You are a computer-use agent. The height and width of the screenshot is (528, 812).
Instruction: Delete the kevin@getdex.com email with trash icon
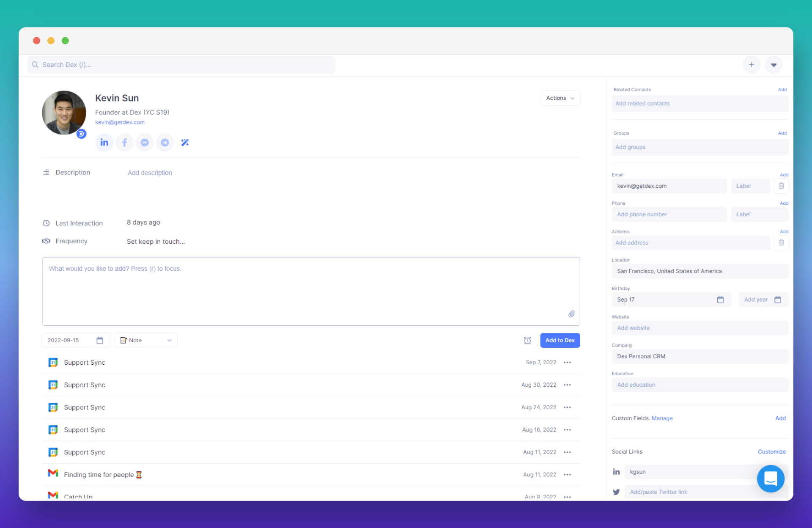click(x=781, y=186)
